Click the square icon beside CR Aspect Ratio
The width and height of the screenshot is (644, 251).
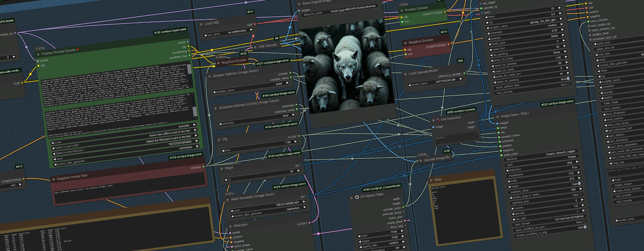point(357,197)
